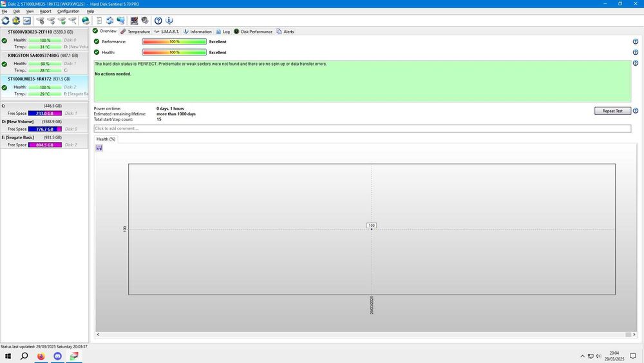Click the 31 °C temperature bar of ST6000VX0023
The height and width of the screenshot is (363, 644).
(45, 47)
